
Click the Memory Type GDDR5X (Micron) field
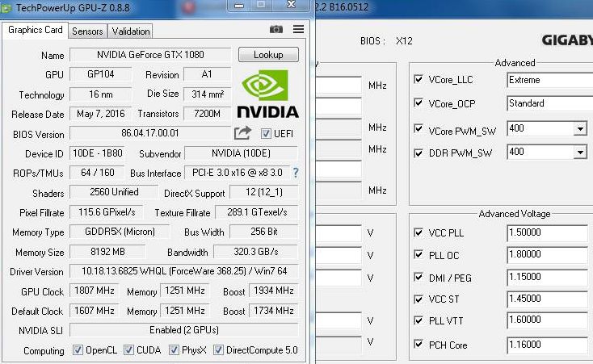click(x=120, y=232)
